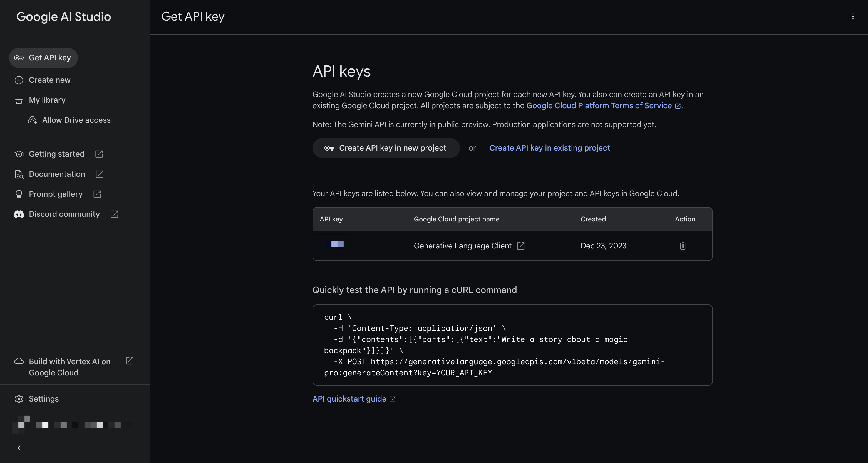Click the Get API key page title
868x463 pixels.
[x=193, y=16]
